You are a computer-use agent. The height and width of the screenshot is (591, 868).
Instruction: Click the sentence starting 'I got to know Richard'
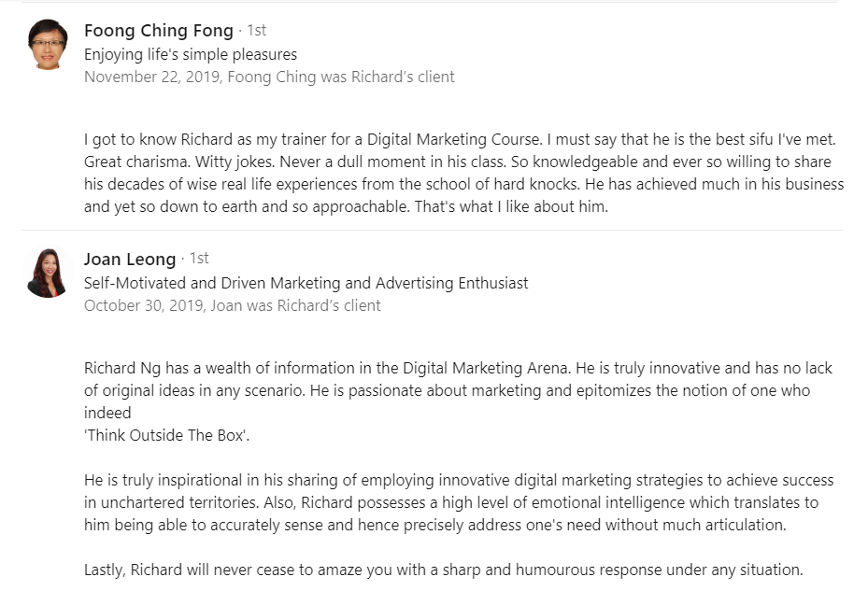coord(460,139)
